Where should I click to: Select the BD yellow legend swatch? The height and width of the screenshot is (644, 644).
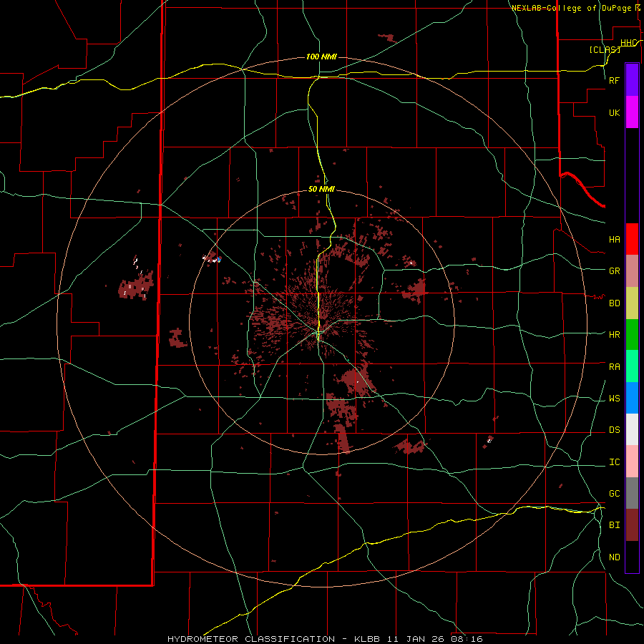point(632,303)
